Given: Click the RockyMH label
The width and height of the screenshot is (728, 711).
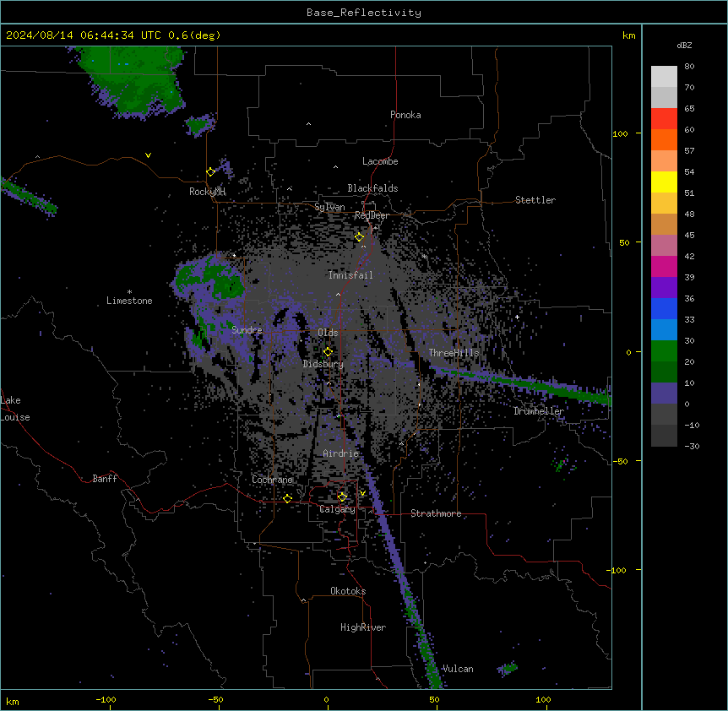Looking at the screenshot, I should pos(207,192).
